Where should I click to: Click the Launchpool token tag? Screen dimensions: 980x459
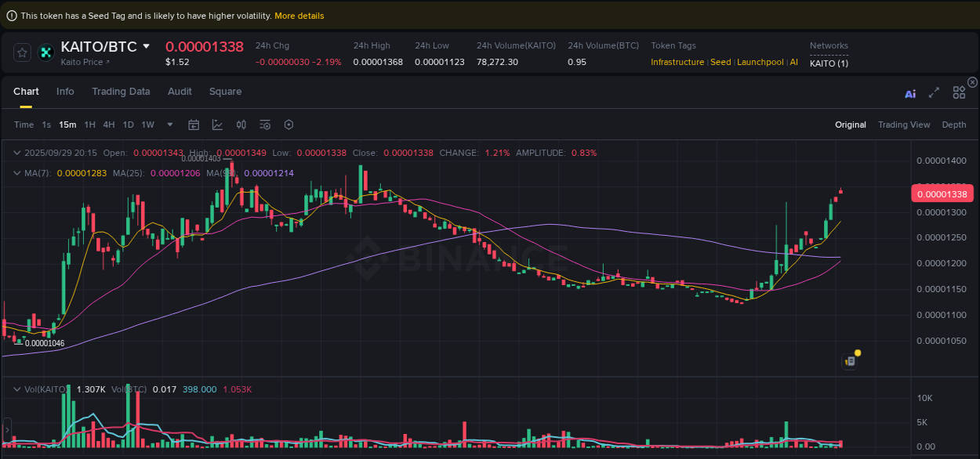[760, 62]
